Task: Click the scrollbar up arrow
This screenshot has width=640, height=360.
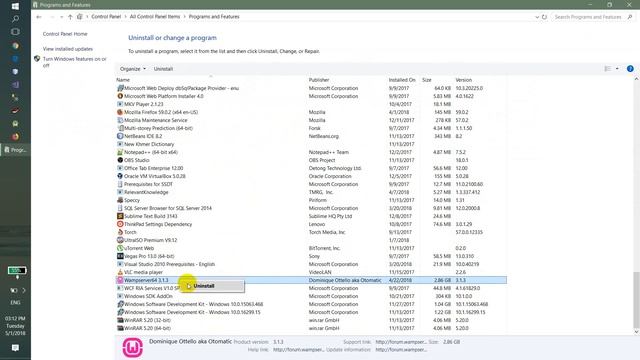Action: click(x=636, y=79)
